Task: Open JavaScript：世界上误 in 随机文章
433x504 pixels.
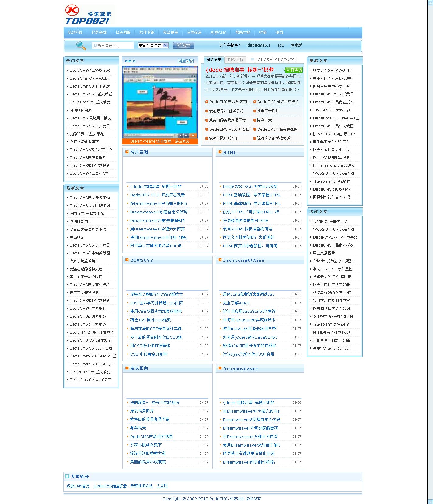Action: pyautogui.click(x=332, y=110)
